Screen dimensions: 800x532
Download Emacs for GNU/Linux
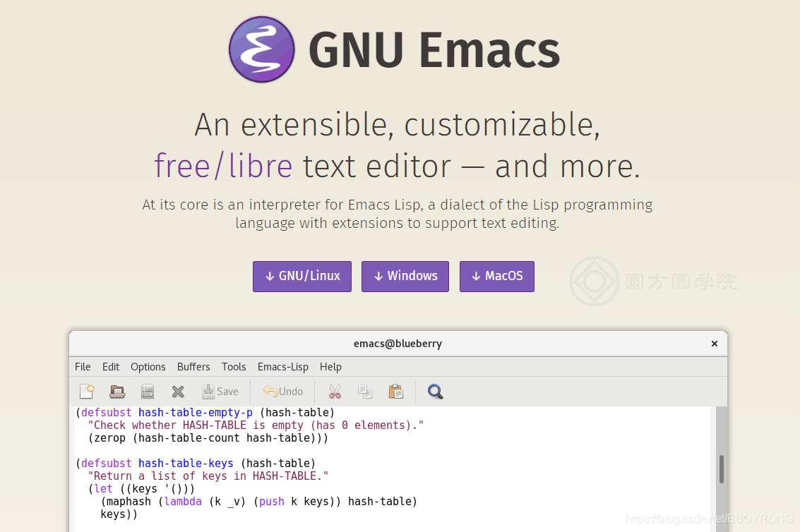pyautogui.click(x=302, y=277)
